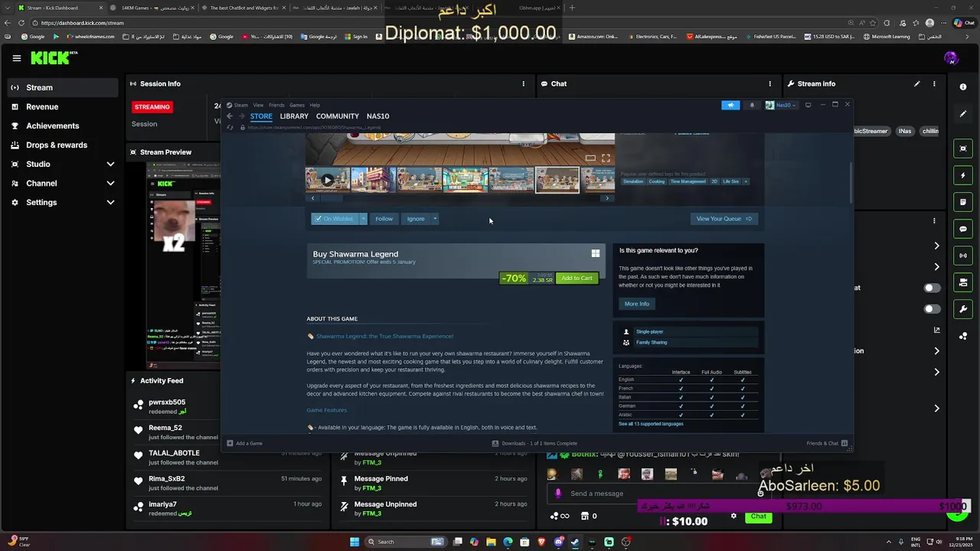
Task: Open the Steam LIBRARY tab
Action: point(294,116)
